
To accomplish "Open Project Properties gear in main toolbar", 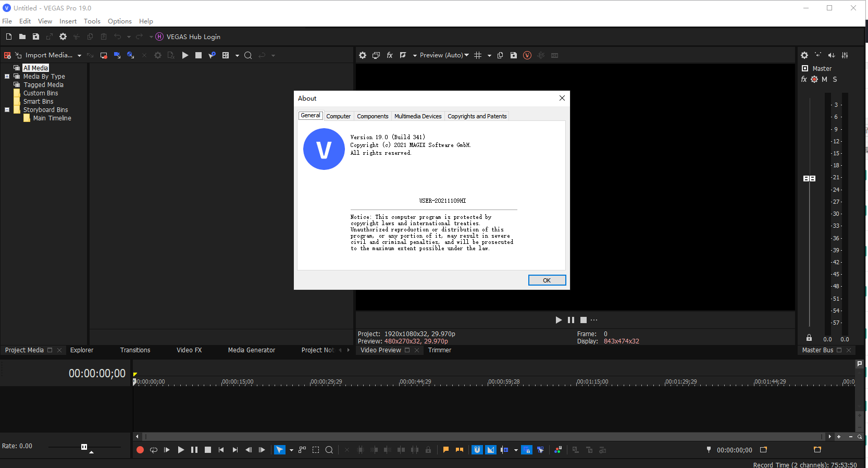I will pos(63,36).
